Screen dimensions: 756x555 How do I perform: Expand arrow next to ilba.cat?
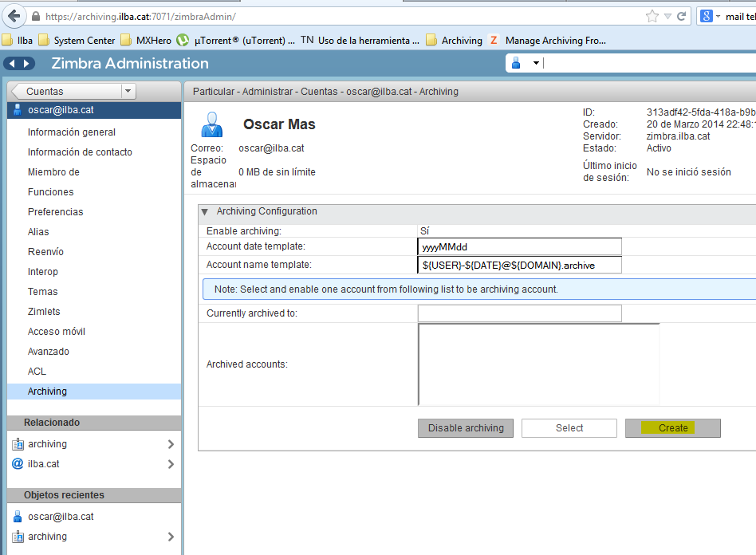pos(171,464)
